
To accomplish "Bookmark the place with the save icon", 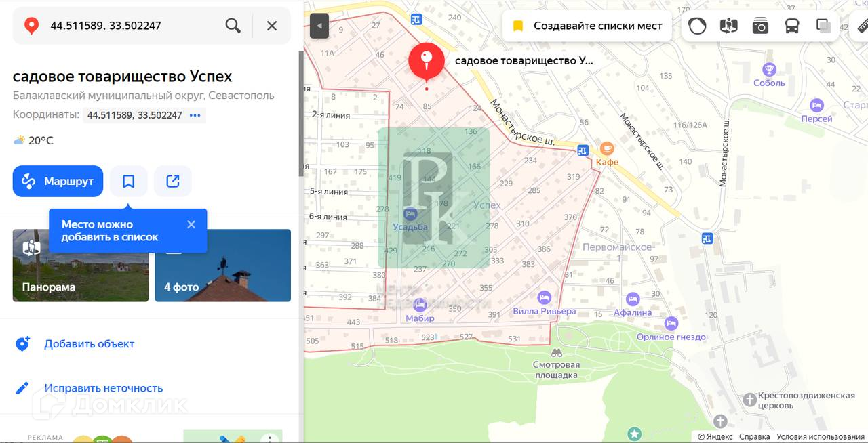I will coord(129,181).
